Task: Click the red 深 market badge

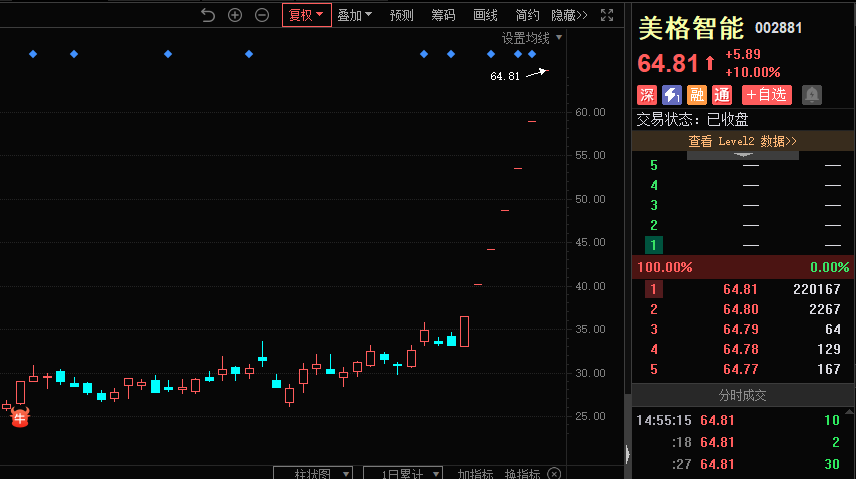Action: (x=647, y=95)
